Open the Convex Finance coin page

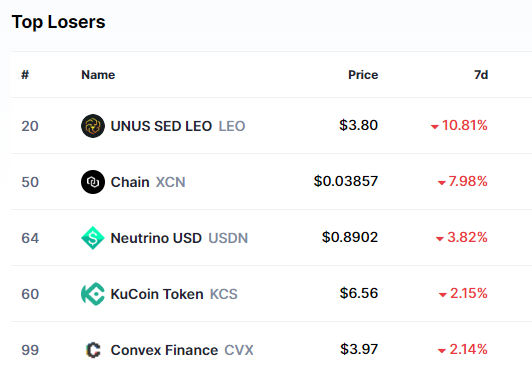[164, 350]
